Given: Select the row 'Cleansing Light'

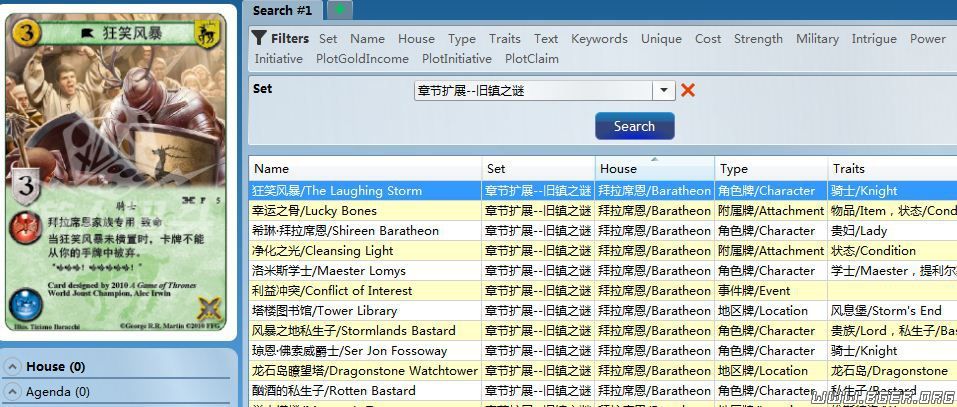Looking at the screenshot, I should tap(602, 251).
